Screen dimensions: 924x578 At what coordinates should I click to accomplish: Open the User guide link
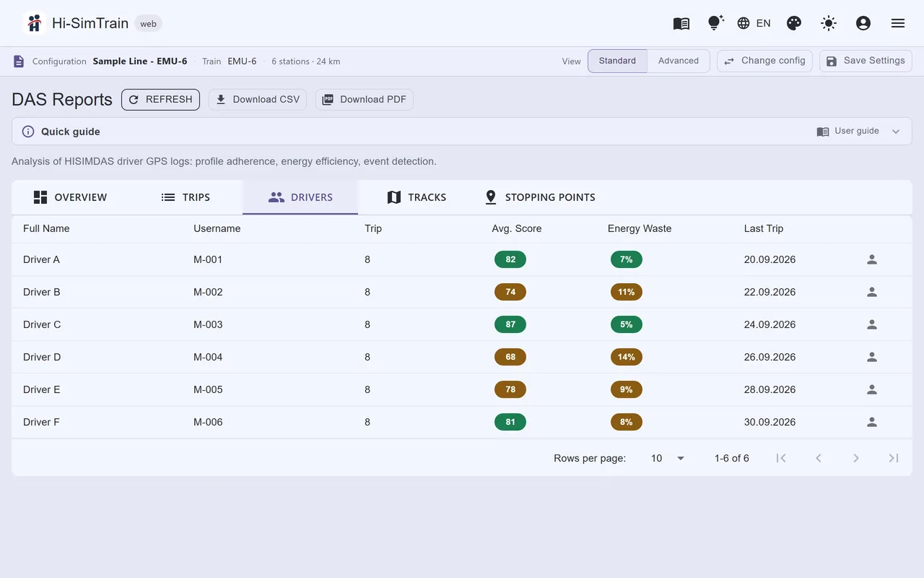point(849,131)
